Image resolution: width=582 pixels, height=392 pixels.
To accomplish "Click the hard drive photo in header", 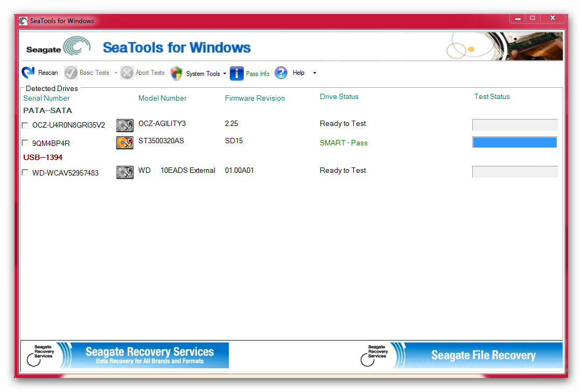I will 527,46.
